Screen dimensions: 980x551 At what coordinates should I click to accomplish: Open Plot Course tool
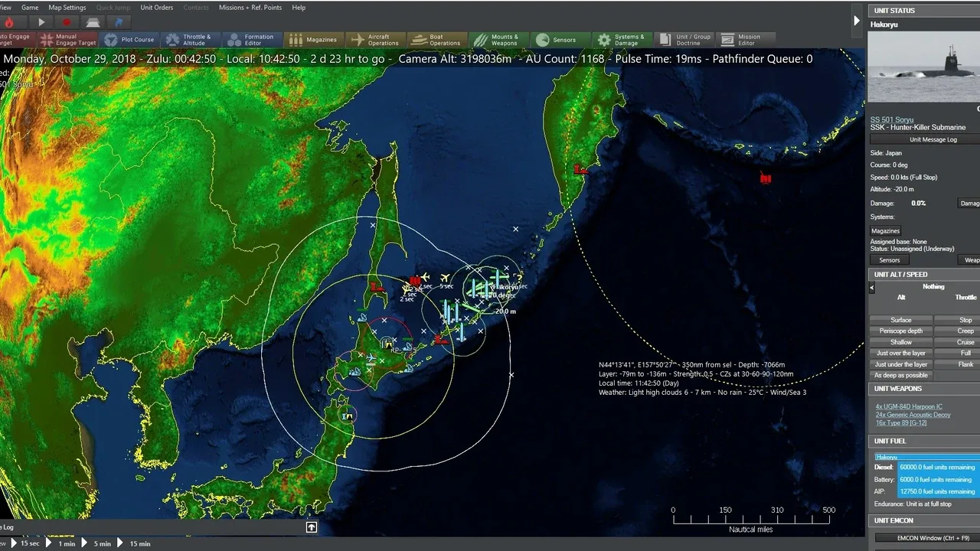pyautogui.click(x=129, y=40)
